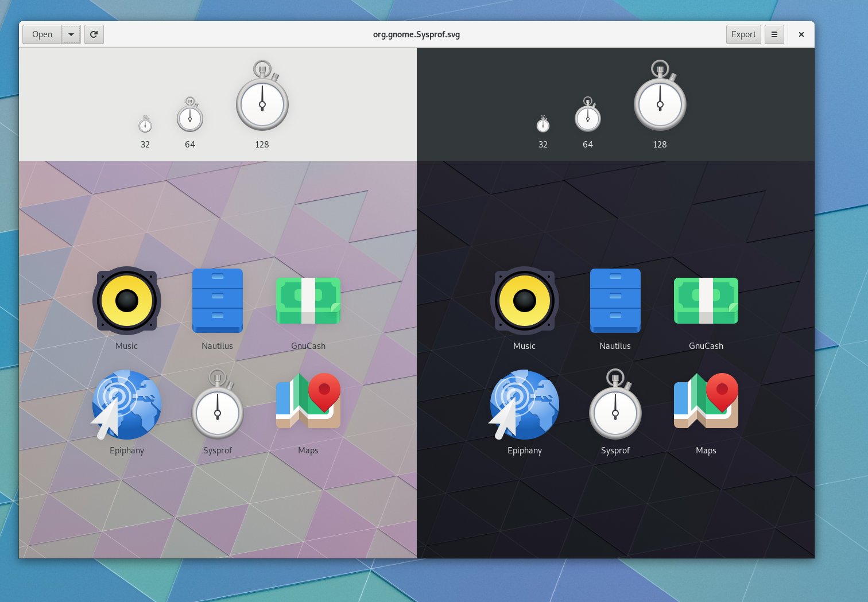
Task: Click the GnuCash money icon in dark panel
Action: pos(706,301)
